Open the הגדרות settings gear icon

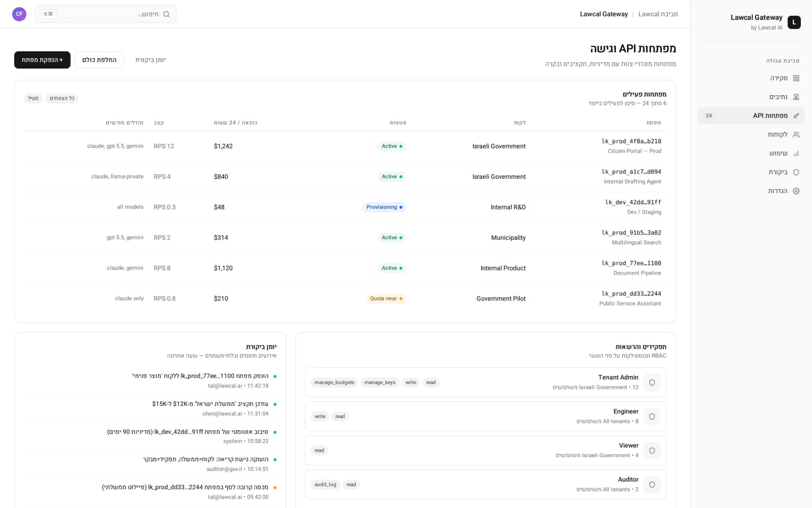[796, 191]
